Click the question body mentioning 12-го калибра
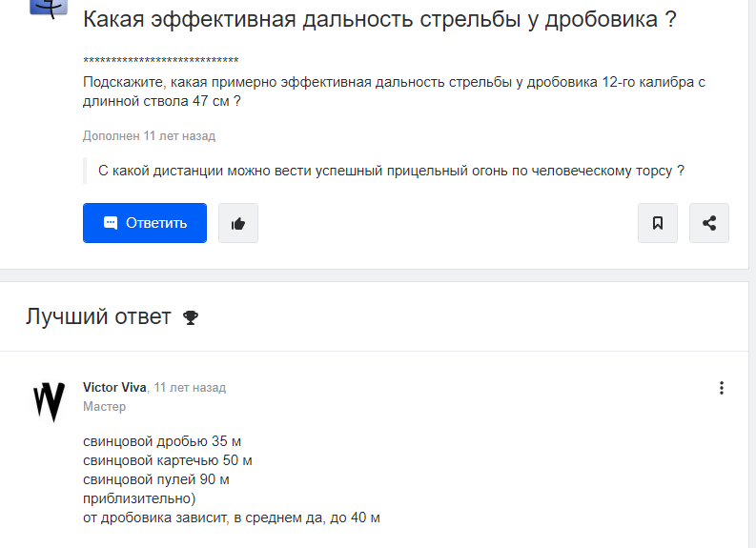Image resolution: width=756 pixels, height=548 pixels. (394, 91)
